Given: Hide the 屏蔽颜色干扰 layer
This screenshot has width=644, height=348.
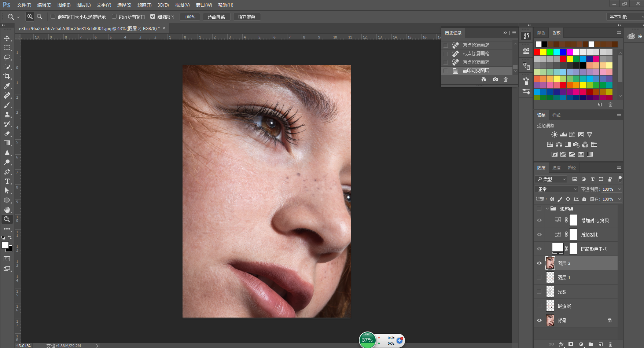Looking at the screenshot, I should coord(539,249).
